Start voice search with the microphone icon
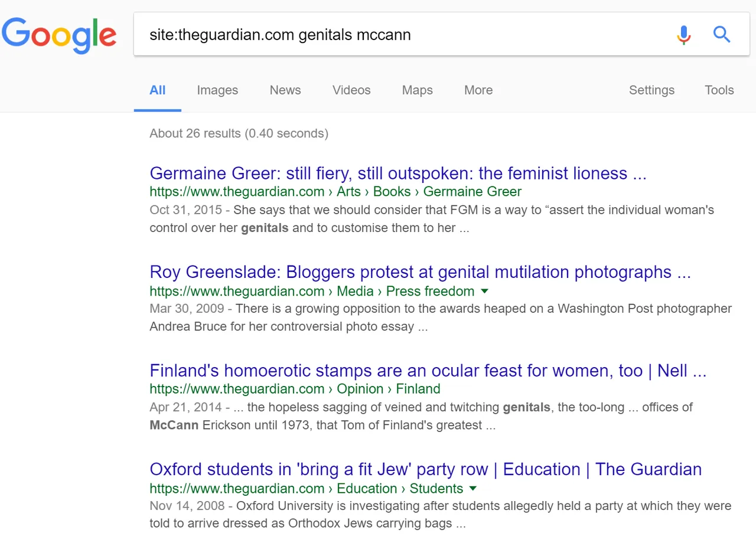756x540 pixels. 684,35
